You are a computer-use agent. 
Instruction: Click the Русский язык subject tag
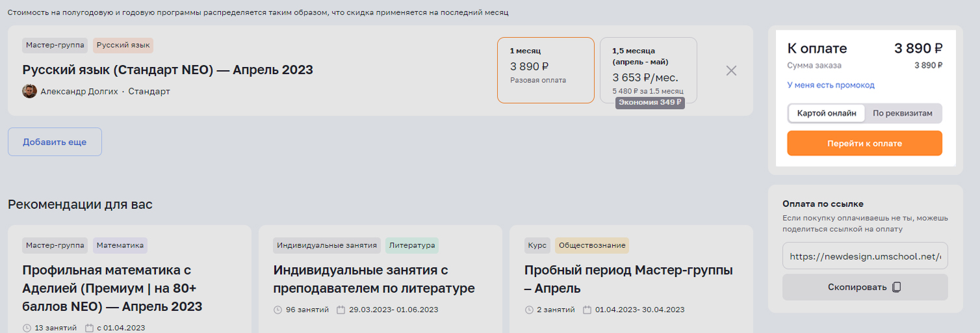pos(123,46)
